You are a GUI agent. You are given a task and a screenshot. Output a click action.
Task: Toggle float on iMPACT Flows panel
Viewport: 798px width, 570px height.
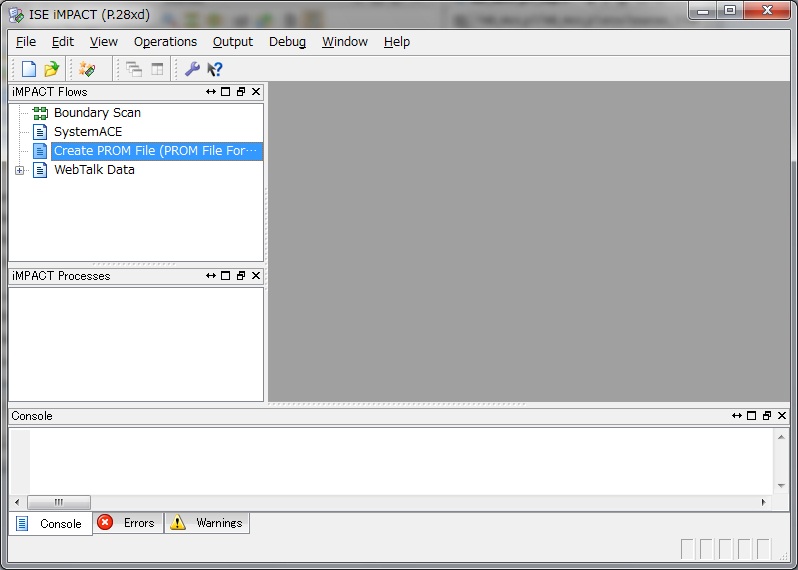211,92
